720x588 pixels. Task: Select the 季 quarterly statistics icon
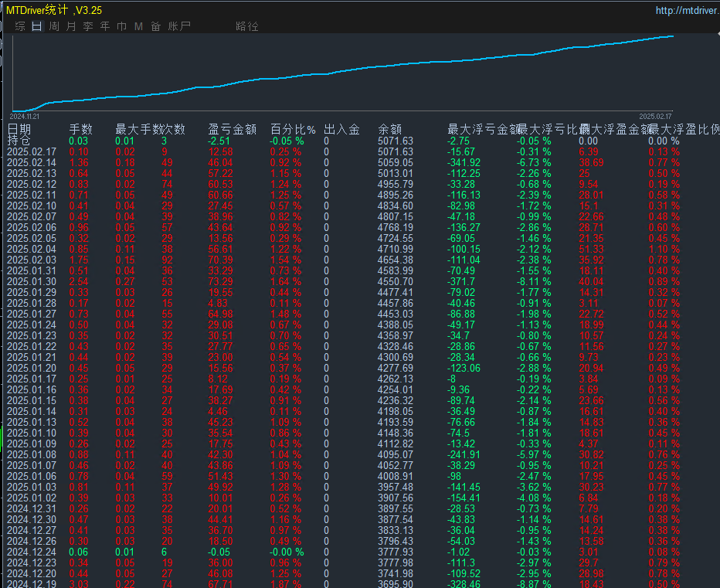tap(87, 25)
